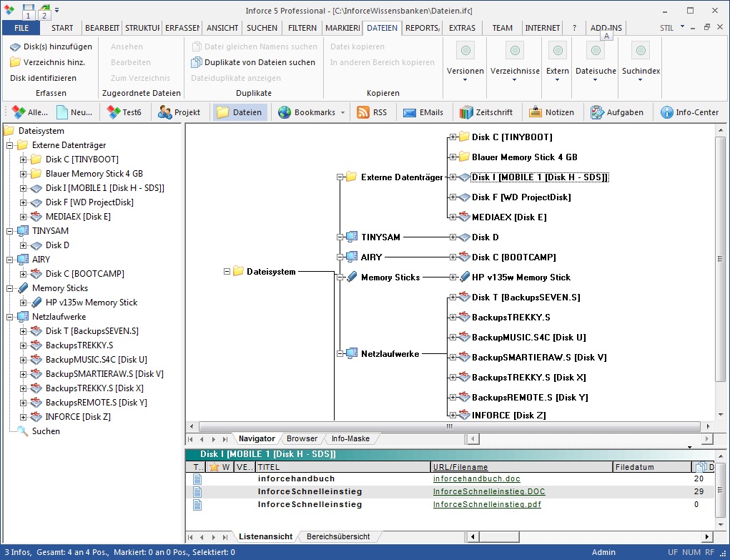The height and width of the screenshot is (560, 730).
Task: Click the Extern round ribbon icon
Action: click(557, 51)
